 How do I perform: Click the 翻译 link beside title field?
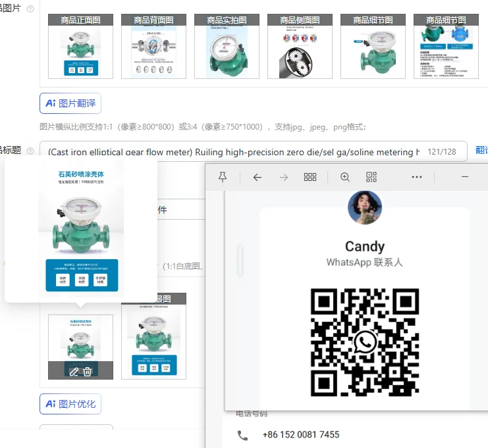[481, 150]
